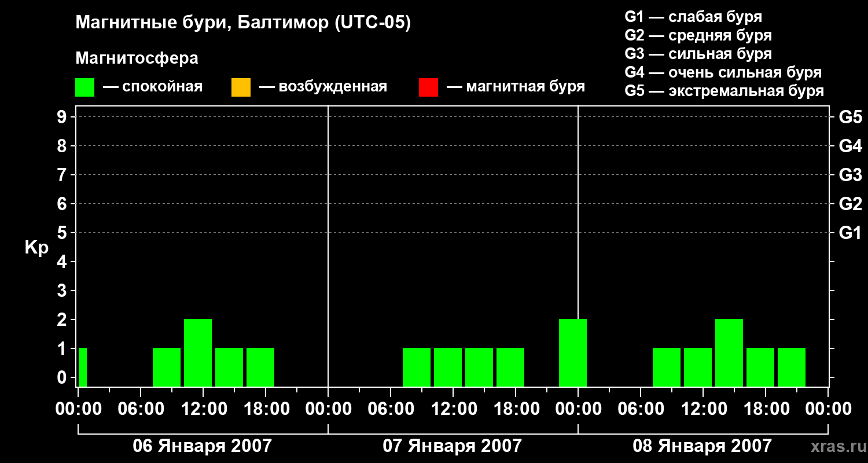The image size is (868, 463).
Task: Click the Kp=1 bar at 18:00 on 06 January
Action: click(x=260, y=367)
